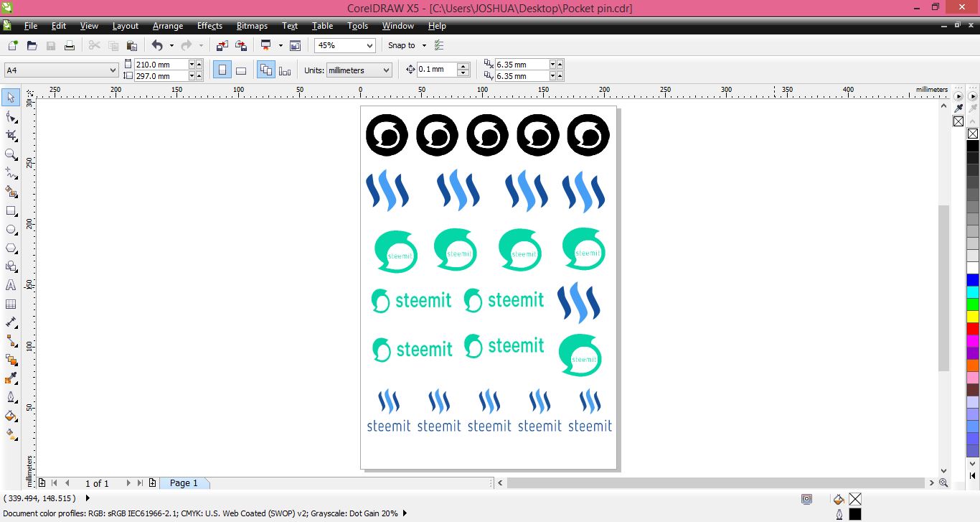980x522 pixels.
Task: Select the Rectangle tool
Action: [x=11, y=210]
